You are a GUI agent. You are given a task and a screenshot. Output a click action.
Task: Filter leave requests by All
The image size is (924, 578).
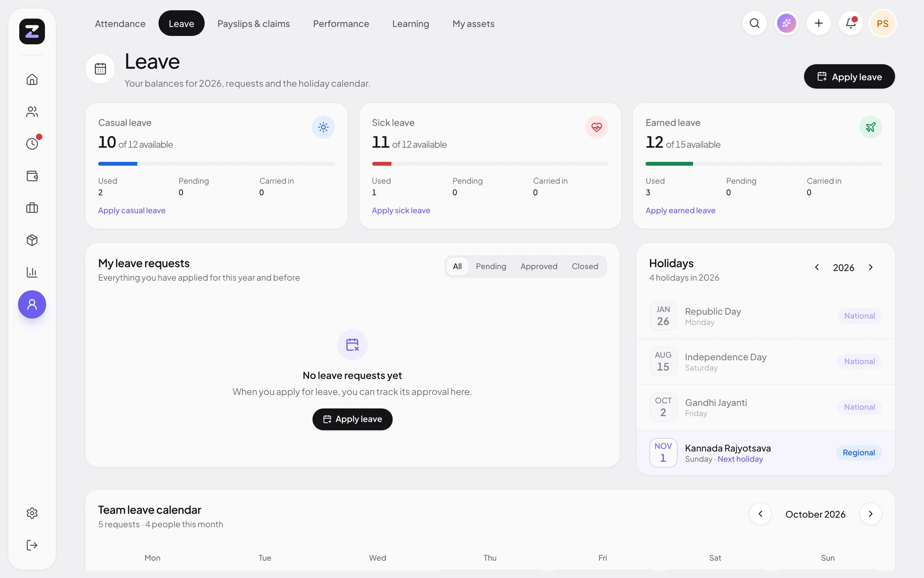tap(457, 266)
